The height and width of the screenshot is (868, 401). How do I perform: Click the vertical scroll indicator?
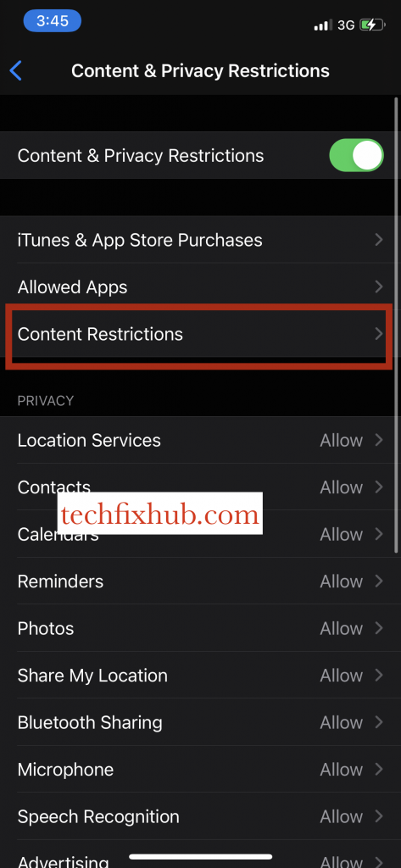[x=395, y=325]
